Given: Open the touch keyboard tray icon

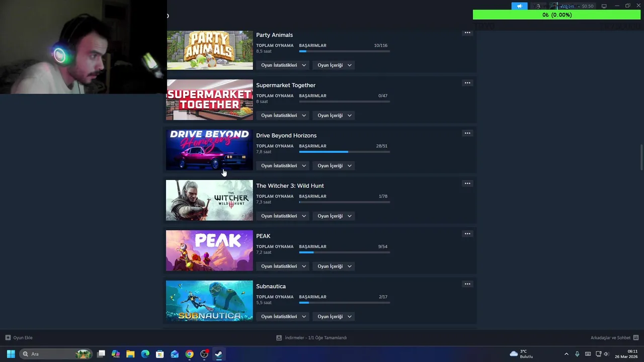Looking at the screenshot, I should point(588,354).
